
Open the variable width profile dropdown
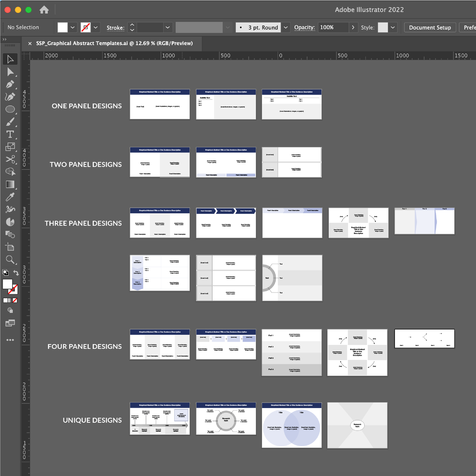[x=228, y=27]
